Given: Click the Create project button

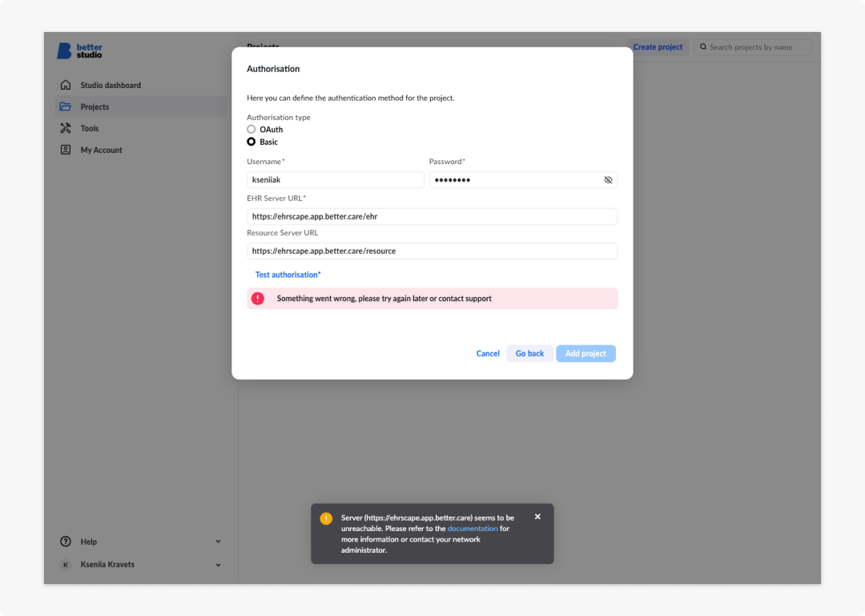Looking at the screenshot, I should [658, 47].
